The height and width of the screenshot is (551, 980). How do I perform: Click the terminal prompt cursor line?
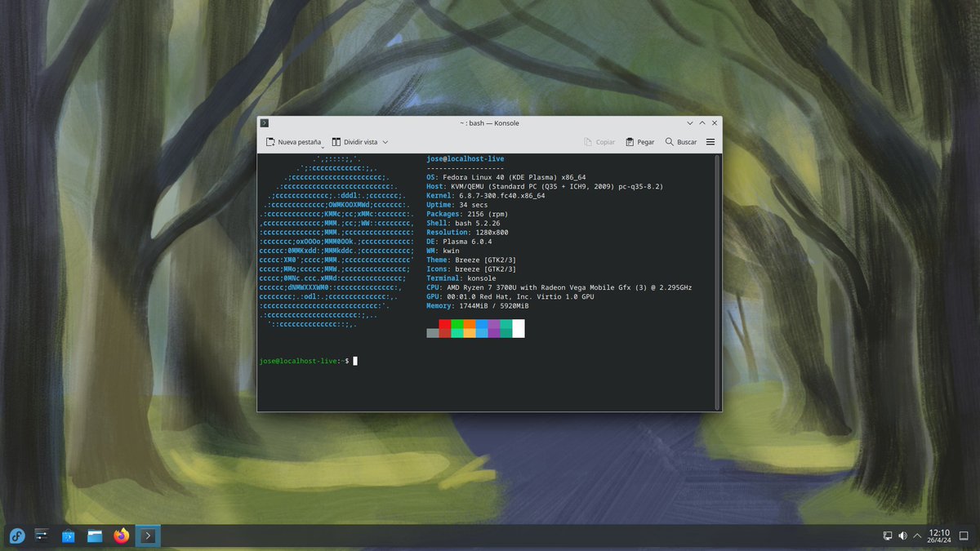click(354, 360)
